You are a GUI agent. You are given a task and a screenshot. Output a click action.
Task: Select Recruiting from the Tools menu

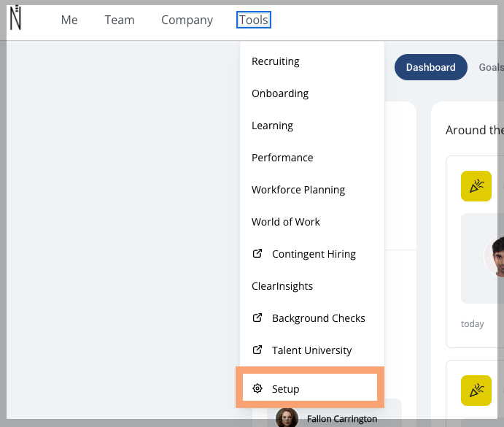pyautogui.click(x=276, y=61)
